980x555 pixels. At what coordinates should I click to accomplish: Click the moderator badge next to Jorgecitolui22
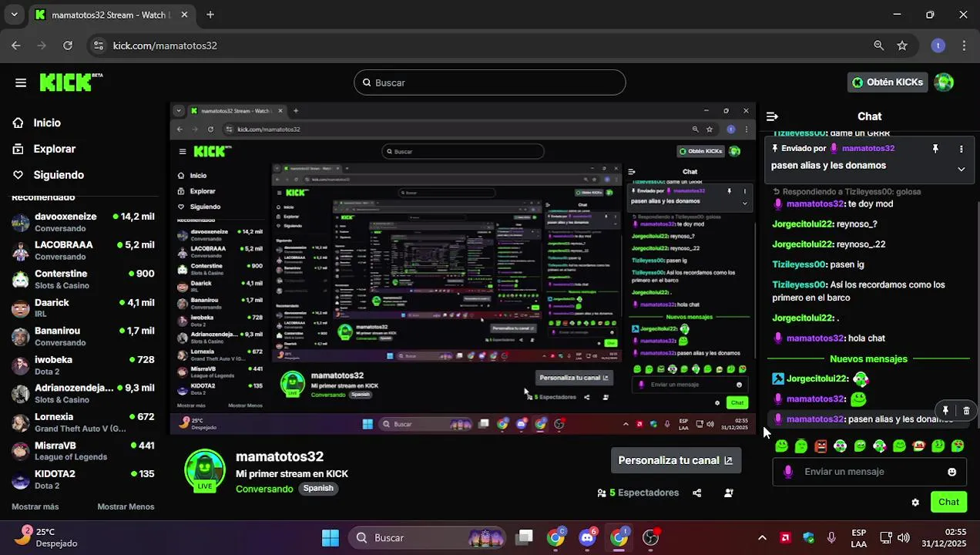tap(778, 378)
